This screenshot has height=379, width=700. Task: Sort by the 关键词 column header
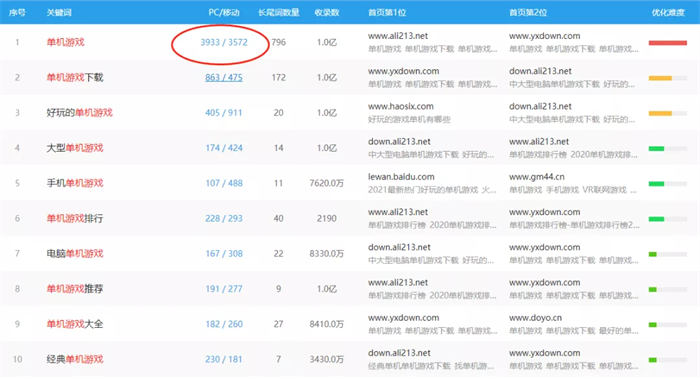pyautogui.click(x=59, y=12)
